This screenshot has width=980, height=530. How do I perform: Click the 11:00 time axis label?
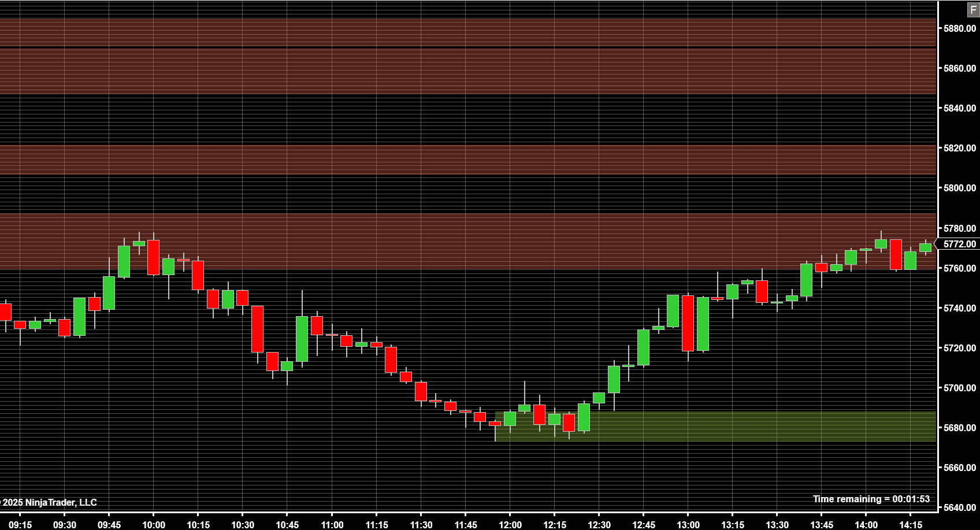(332, 525)
